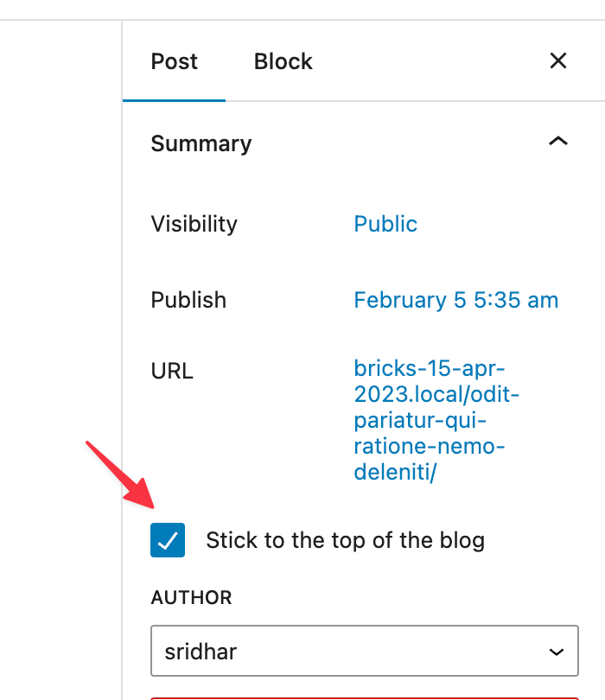Edit the post permalink URL
The image size is (605, 700).
click(436, 420)
